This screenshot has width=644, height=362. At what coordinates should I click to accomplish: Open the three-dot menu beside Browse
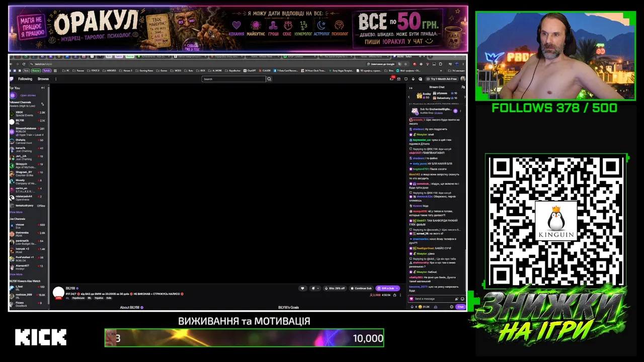point(55,79)
